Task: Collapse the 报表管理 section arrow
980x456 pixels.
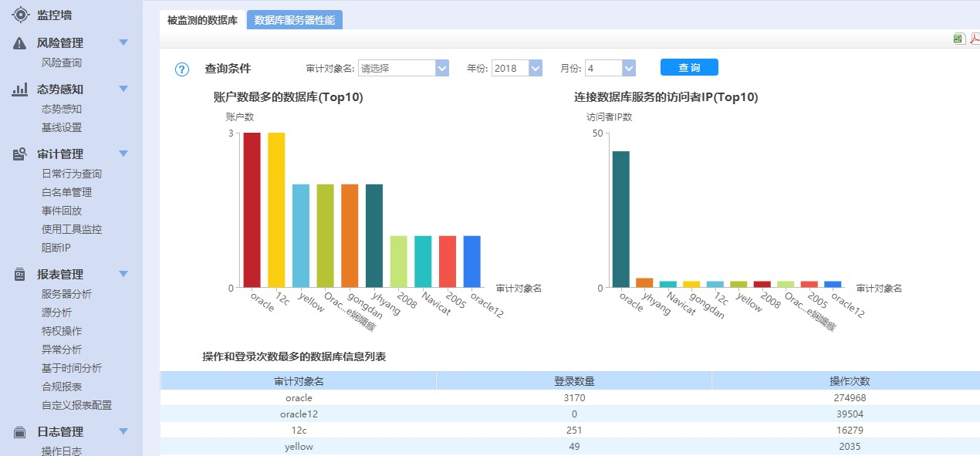Action: point(123,275)
